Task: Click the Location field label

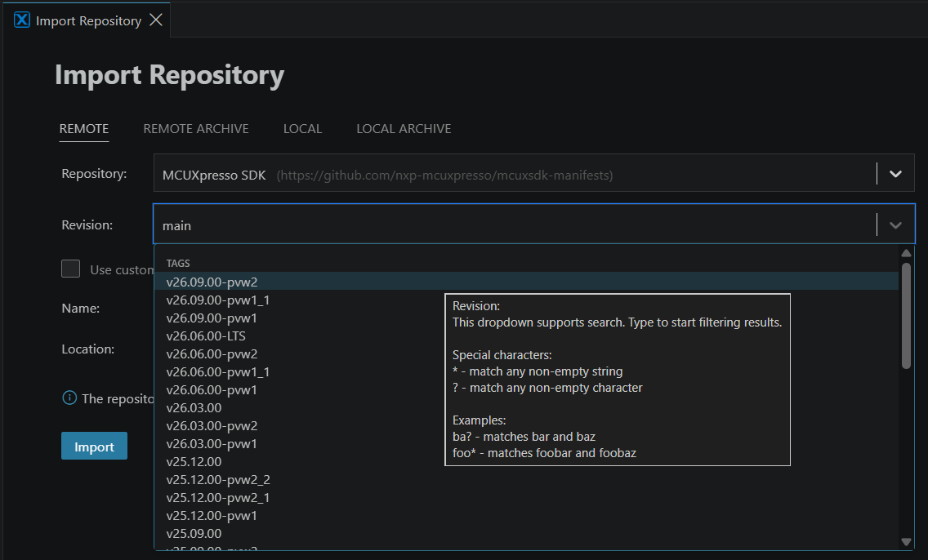Action: tap(88, 349)
